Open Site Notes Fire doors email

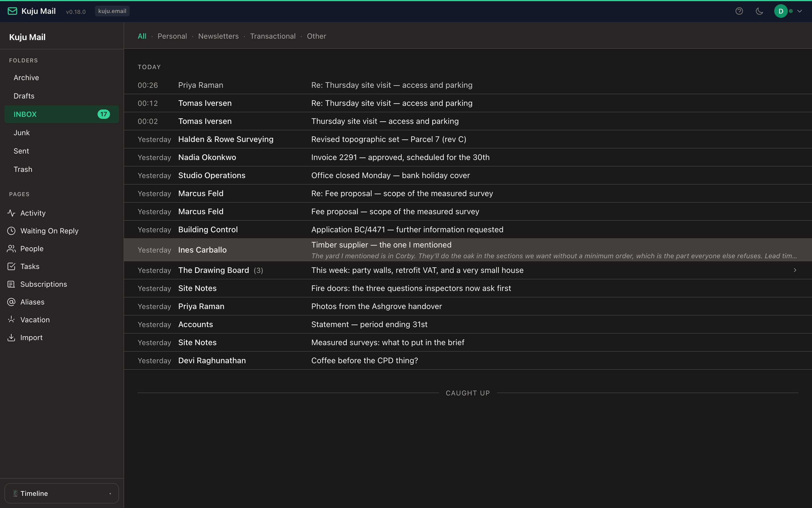(468, 288)
